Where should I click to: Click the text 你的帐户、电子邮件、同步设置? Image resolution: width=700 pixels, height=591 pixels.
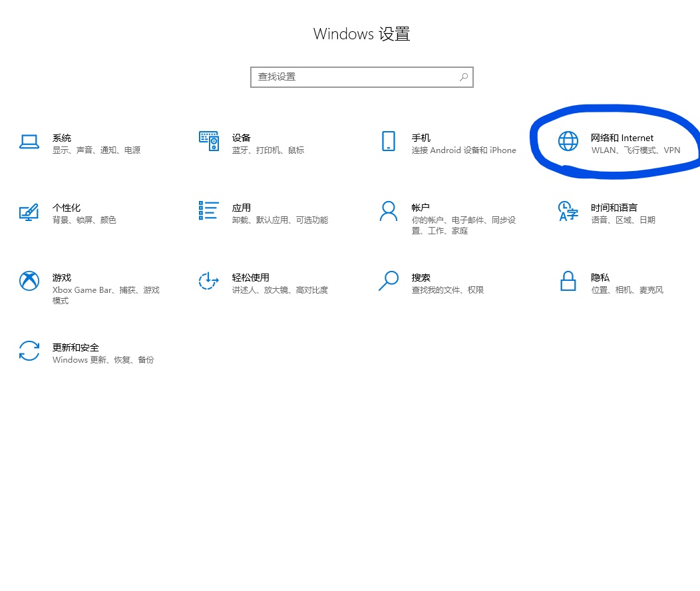point(463,226)
